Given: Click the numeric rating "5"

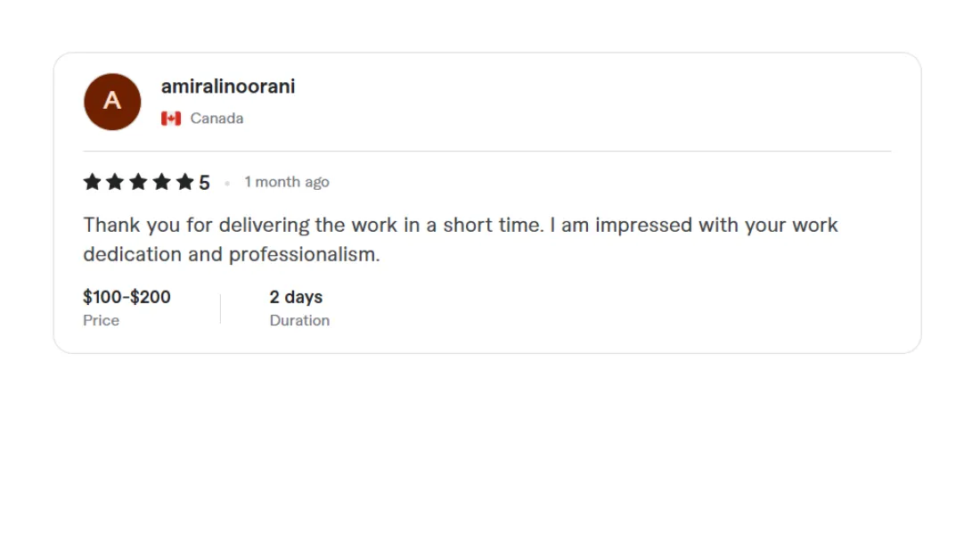Looking at the screenshot, I should coord(204,183).
